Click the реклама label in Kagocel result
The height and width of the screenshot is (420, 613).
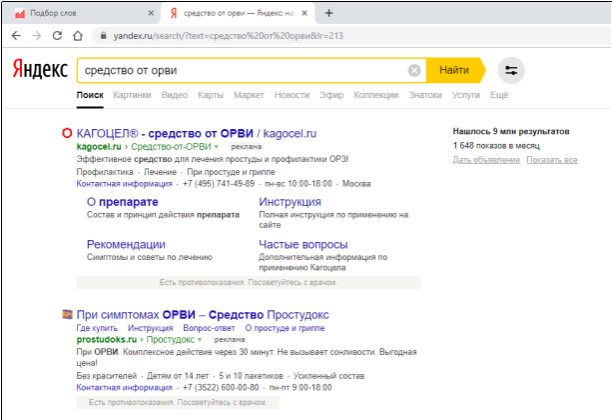pyautogui.click(x=246, y=147)
